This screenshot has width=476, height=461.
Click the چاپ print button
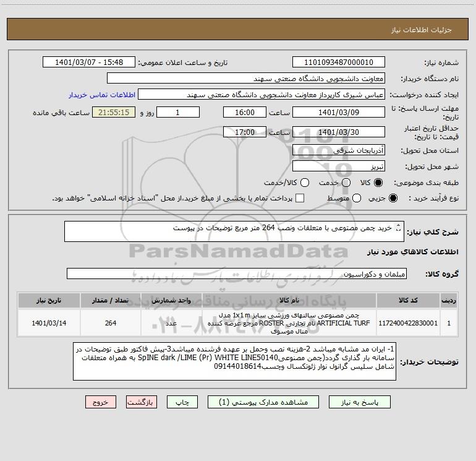(x=182, y=402)
